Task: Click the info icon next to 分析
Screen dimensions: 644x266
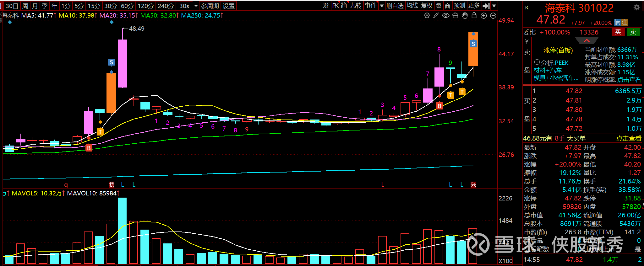Action: click(x=537, y=62)
